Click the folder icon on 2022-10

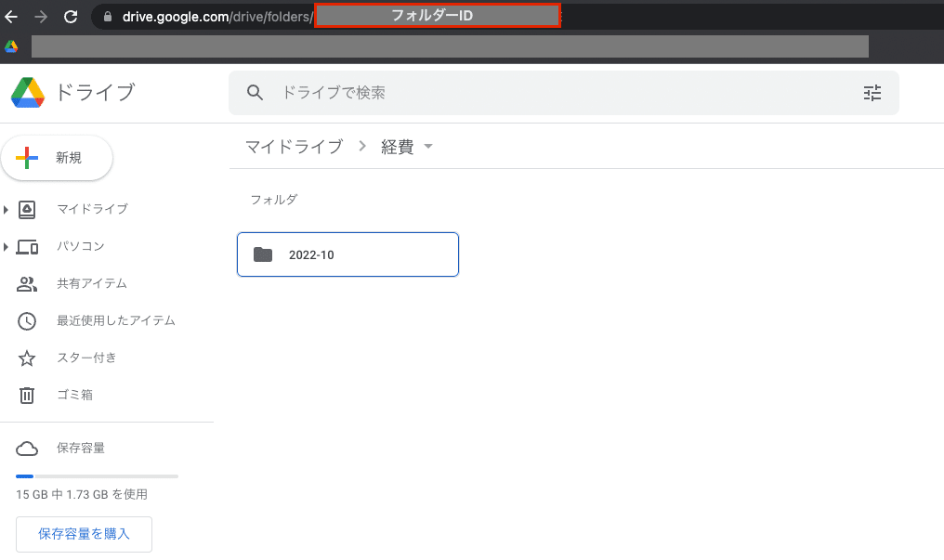tap(263, 254)
